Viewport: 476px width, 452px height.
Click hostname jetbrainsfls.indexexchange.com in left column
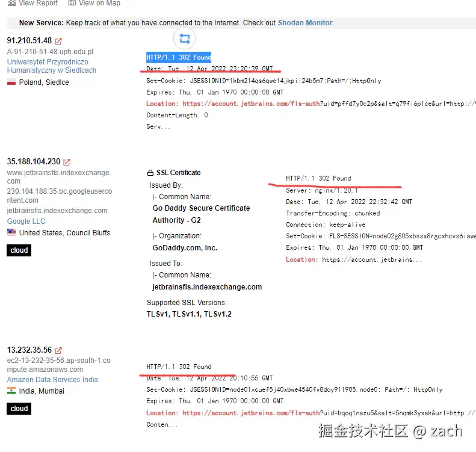point(57,211)
